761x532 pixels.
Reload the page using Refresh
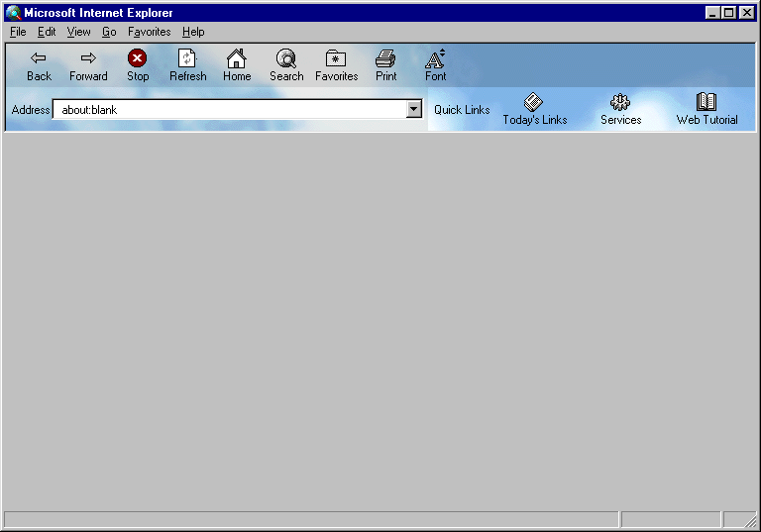188,65
